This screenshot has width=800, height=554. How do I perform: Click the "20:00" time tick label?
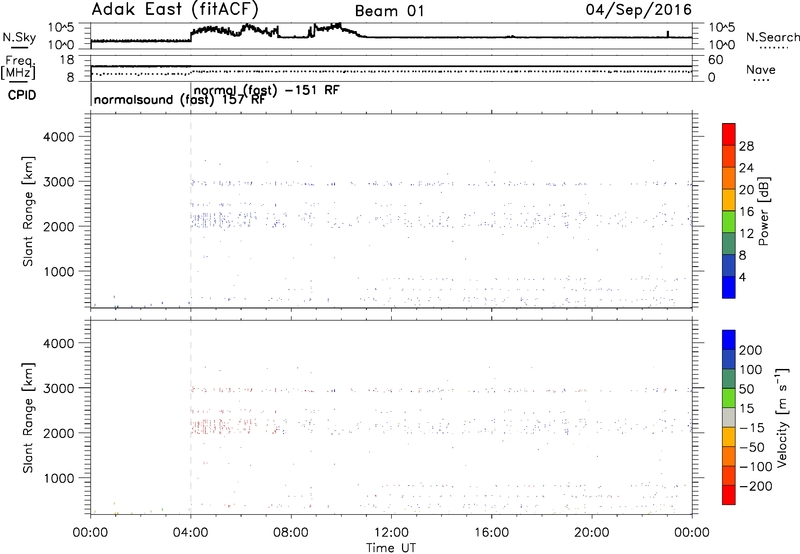pos(592,533)
